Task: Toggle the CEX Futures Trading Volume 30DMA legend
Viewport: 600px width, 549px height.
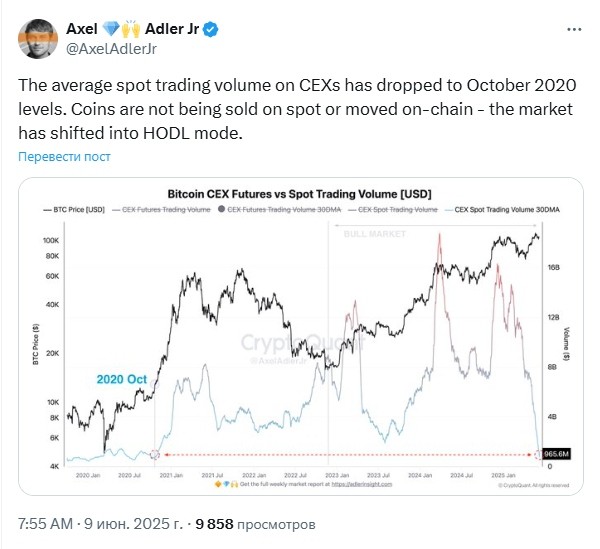Action: [279, 210]
